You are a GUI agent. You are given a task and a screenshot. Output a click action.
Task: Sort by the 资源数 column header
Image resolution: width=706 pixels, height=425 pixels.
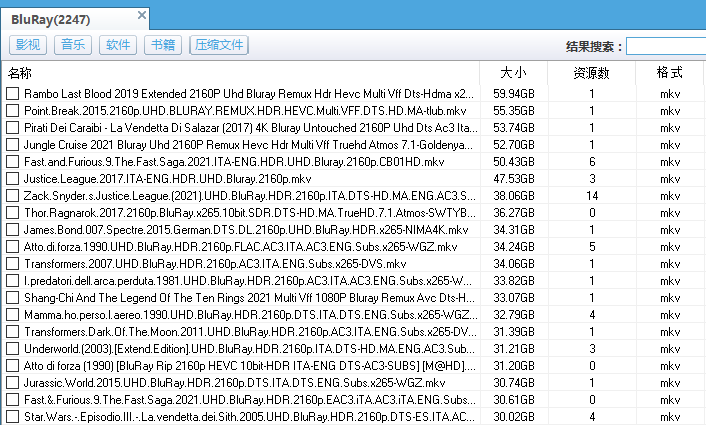(x=592, y=73)
